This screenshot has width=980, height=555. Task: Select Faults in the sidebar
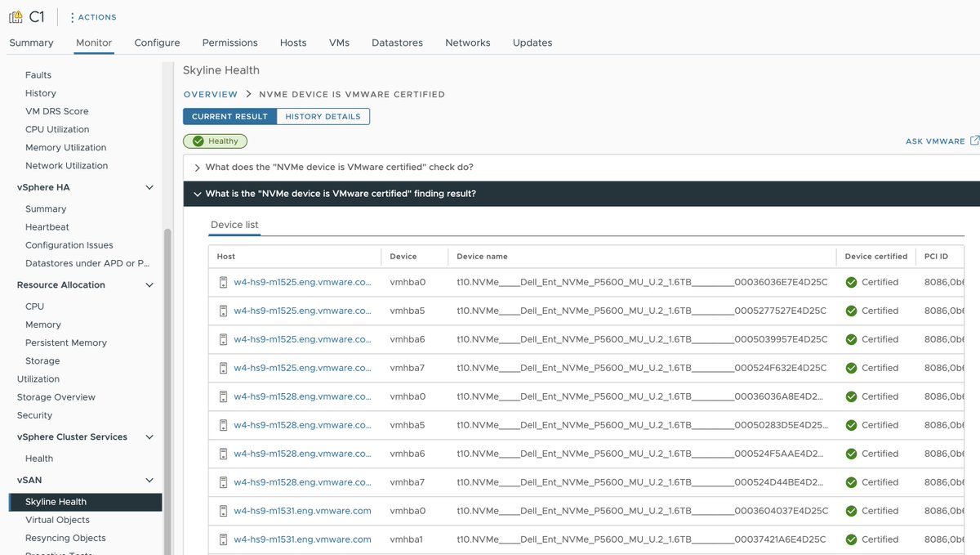pos(38,75)
